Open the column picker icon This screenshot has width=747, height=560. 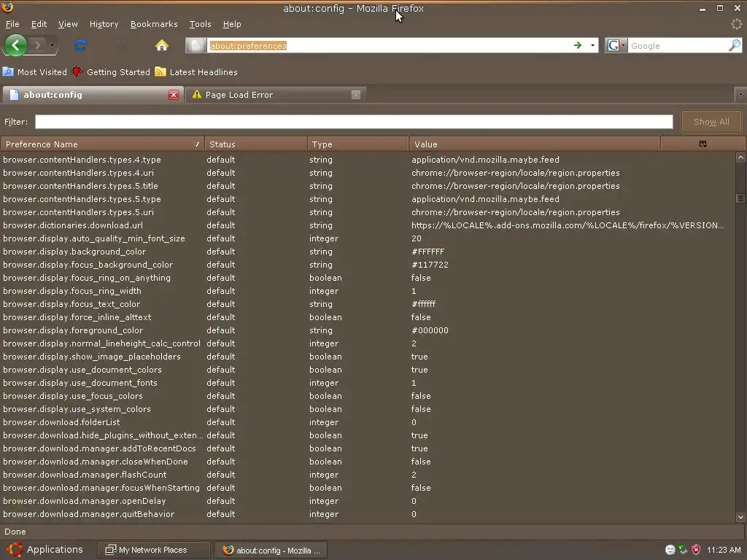coord(703,144)
